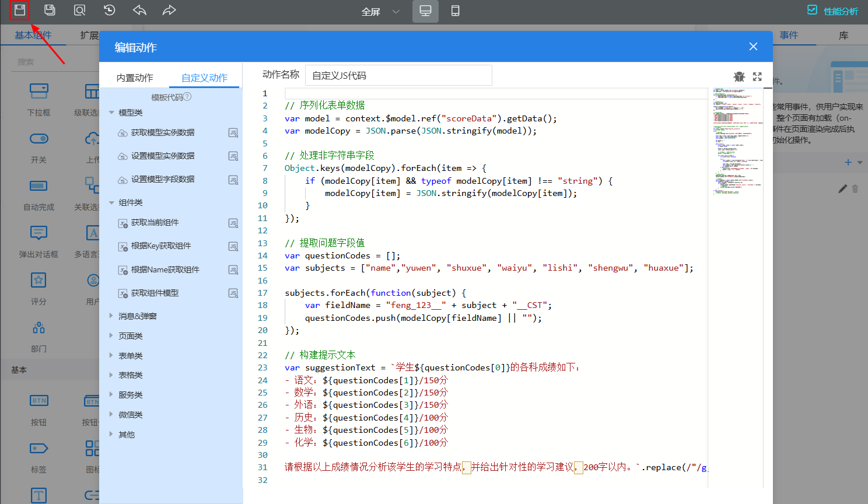Screen dimensions: 868x504
Task: Switch to desktop view mode
Action: (x=425, y=11)
